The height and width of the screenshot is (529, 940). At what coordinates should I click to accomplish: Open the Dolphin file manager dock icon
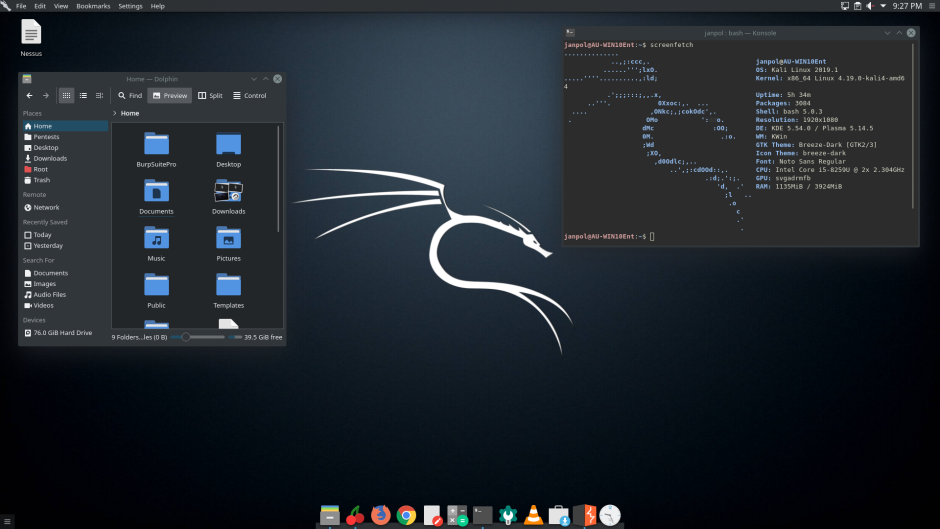click(x=329, y=515)
